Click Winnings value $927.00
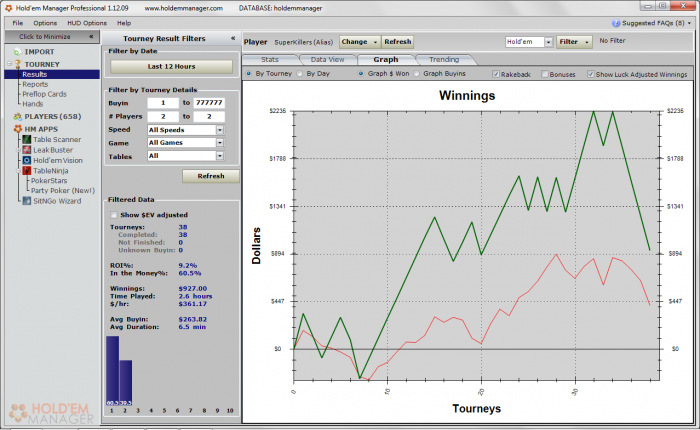 [192, 288]
